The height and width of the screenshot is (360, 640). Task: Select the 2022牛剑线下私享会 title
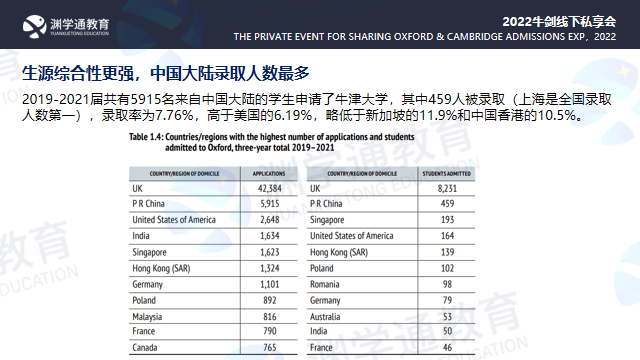click(559, 21)
